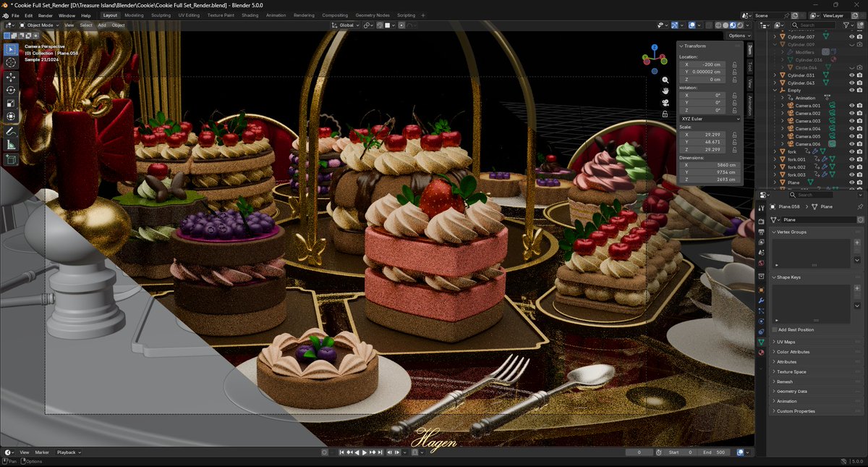Open the Add menu in viewport header

coord(101,25)
